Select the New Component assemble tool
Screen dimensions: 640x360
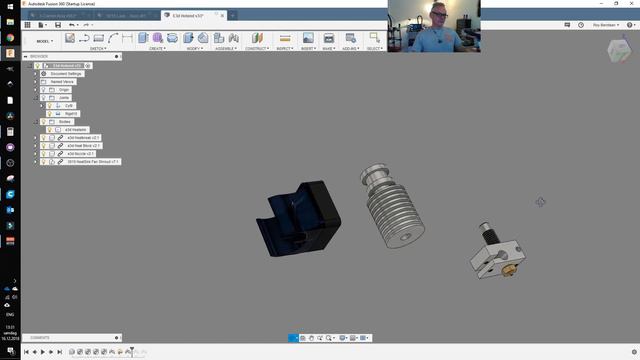[219, 38]
